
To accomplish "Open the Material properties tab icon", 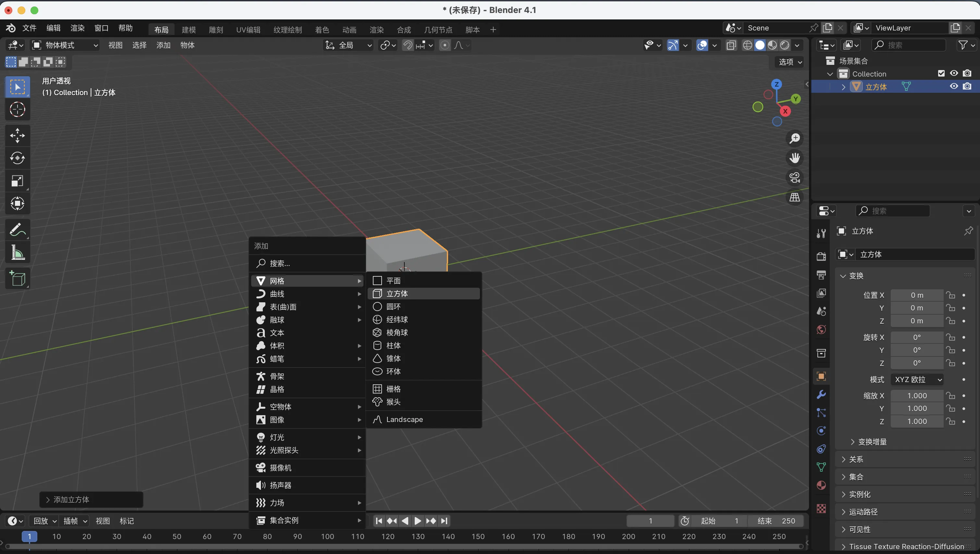I will pos(821,486).
